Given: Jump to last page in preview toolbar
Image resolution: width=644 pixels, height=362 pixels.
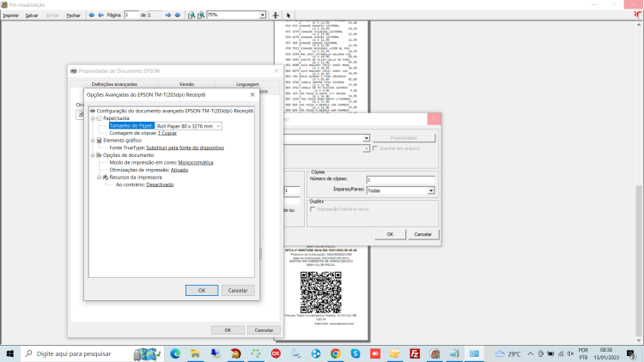Looking at the screenshot, I should coord(178,15).
